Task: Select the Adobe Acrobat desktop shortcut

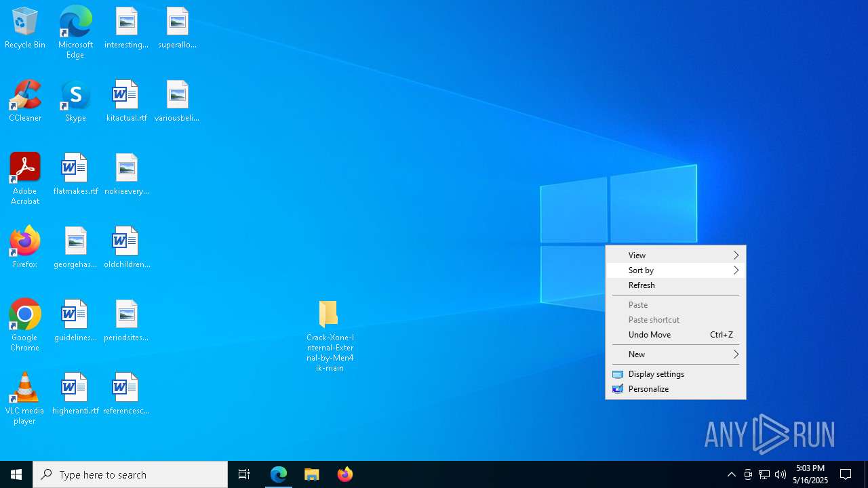Action: pos(25,179)
